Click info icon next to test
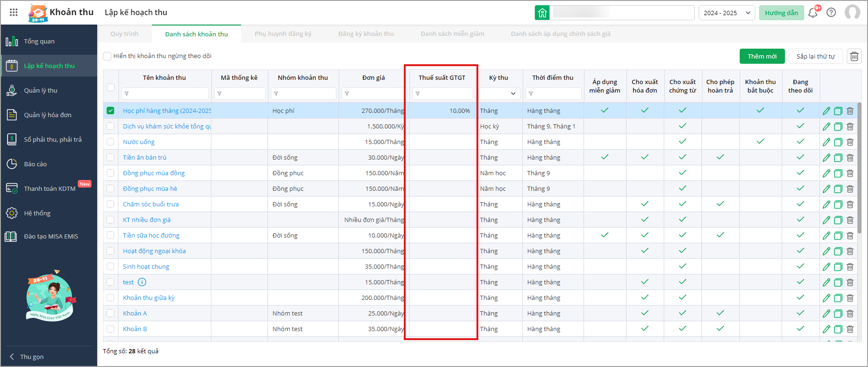Screen dimensions: 868x367 coord(142,282)
